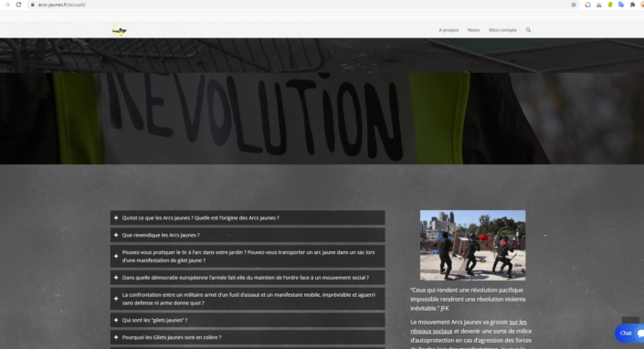Open the News menu item

pos(473,30)
